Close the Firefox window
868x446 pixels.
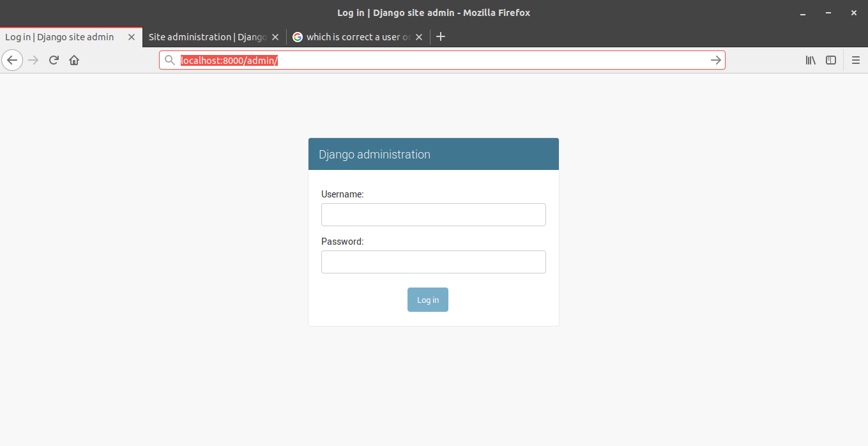pyautogui.click(x=854, y=13)
